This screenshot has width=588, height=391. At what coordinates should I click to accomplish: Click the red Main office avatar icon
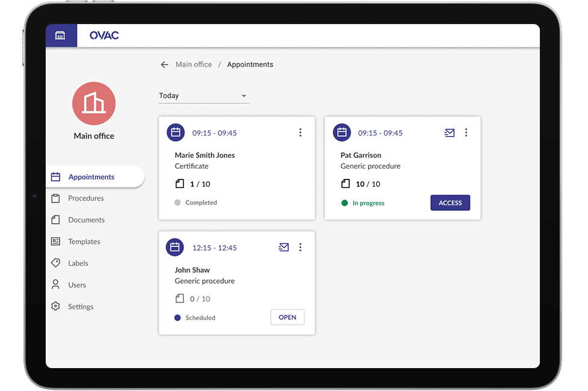94,104
